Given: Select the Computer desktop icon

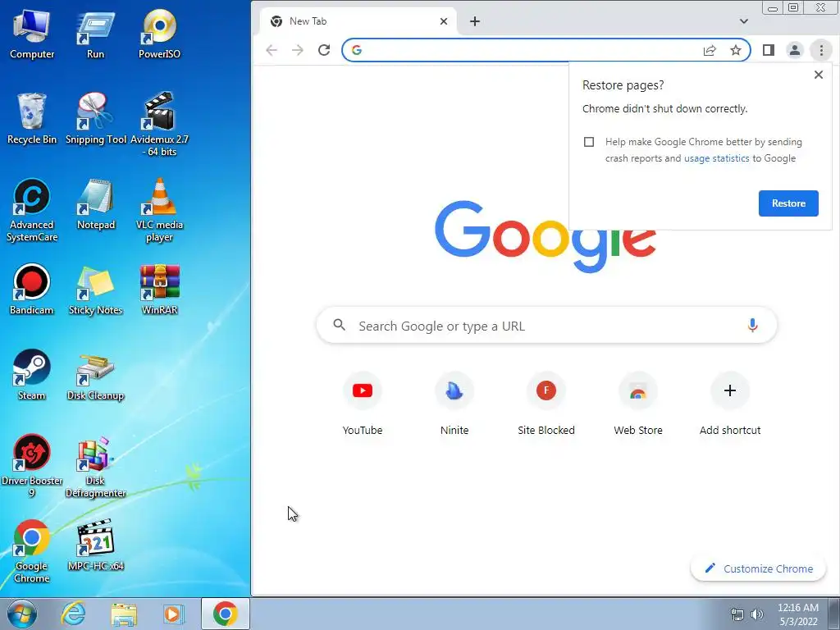Looking at the screenshot, I should click(x=32, y=34).
